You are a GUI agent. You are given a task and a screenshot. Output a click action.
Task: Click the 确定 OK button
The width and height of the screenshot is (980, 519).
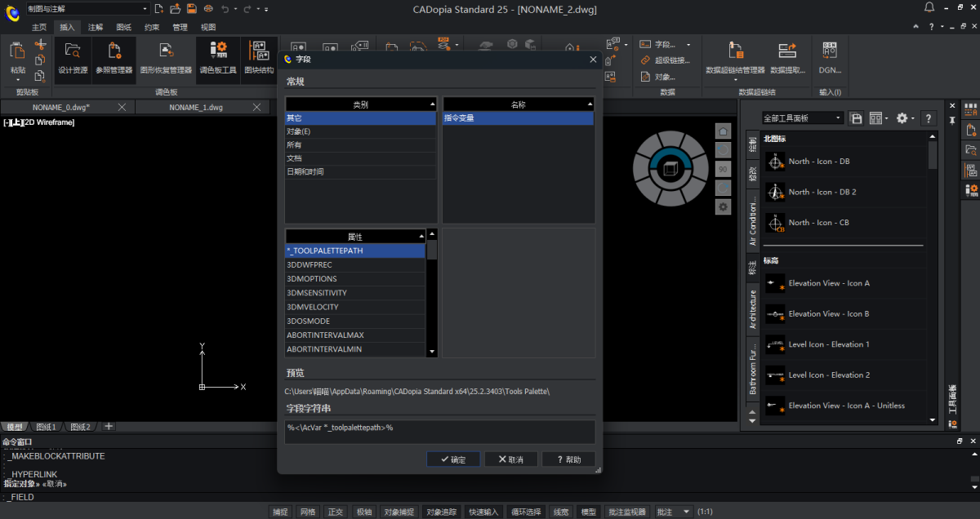point(452,459)
